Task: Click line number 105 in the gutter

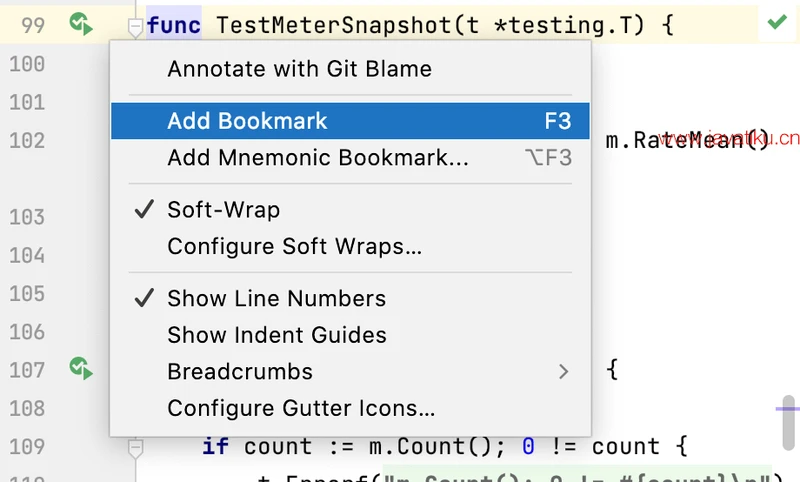Action: 27,293
